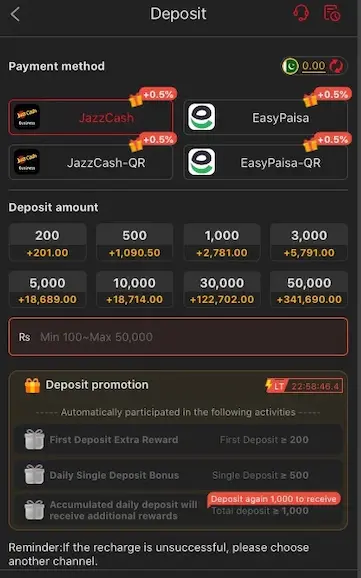361x578 pixels.
Task: Go back using the left arrow
Action: click(15, 14)
